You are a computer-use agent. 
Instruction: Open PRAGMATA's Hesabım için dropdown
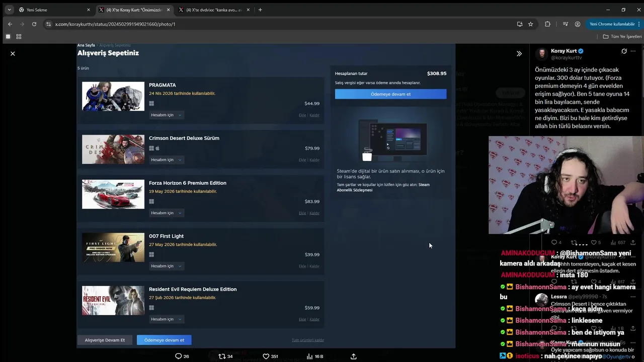[x=166, y=115]
